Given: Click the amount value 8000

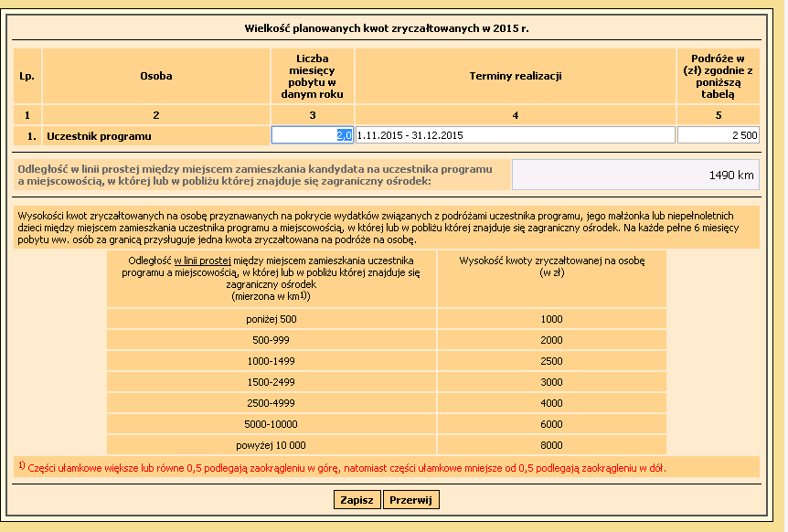Looking at the screenshot, I should coord(552,445).
